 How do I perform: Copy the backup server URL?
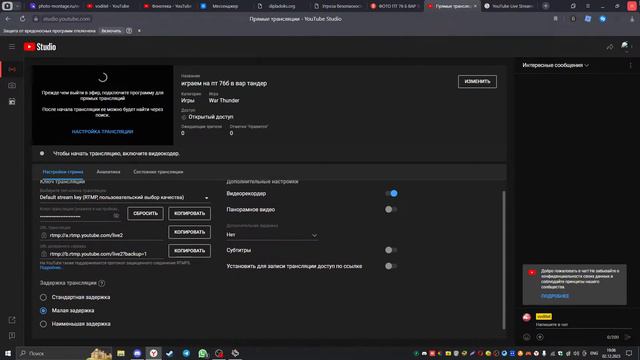coord(189,251)
